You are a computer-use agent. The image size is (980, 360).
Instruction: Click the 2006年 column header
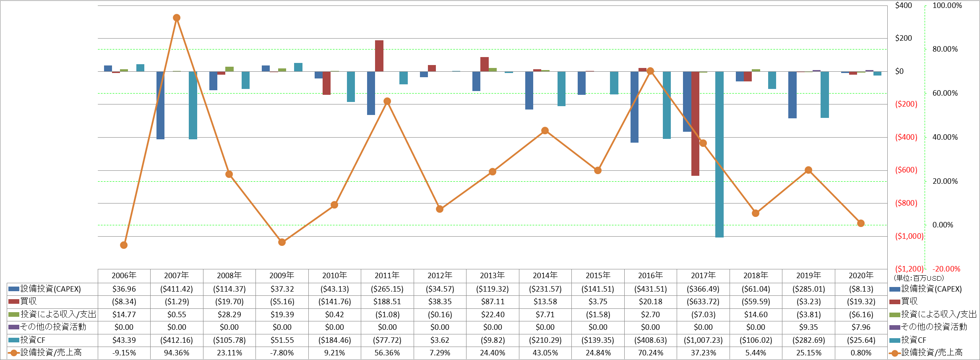pos(124,276)
